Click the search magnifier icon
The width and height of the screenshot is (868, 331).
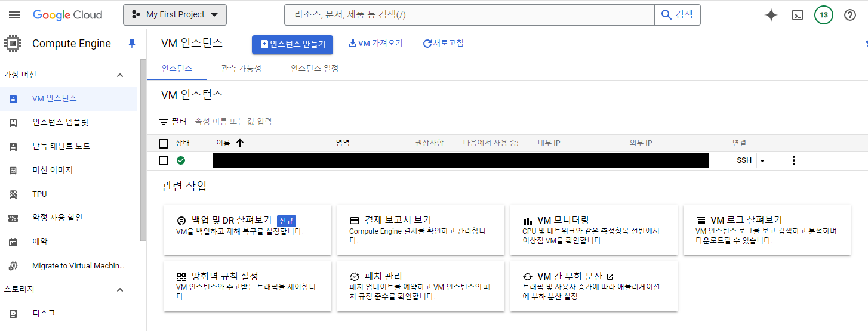[666, 15]
